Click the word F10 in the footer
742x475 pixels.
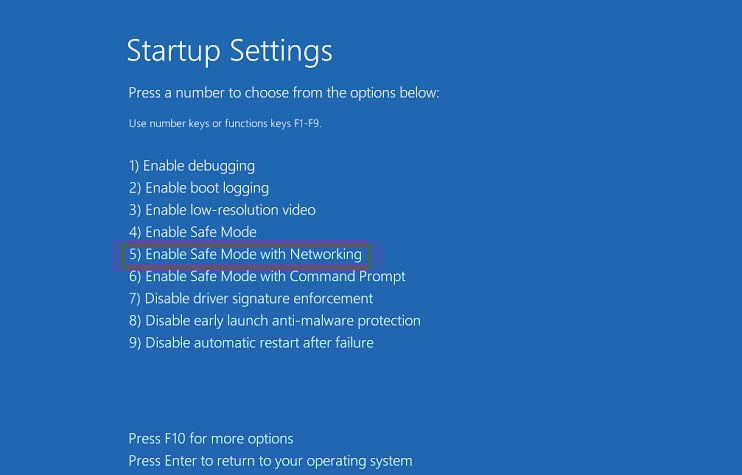177,439
